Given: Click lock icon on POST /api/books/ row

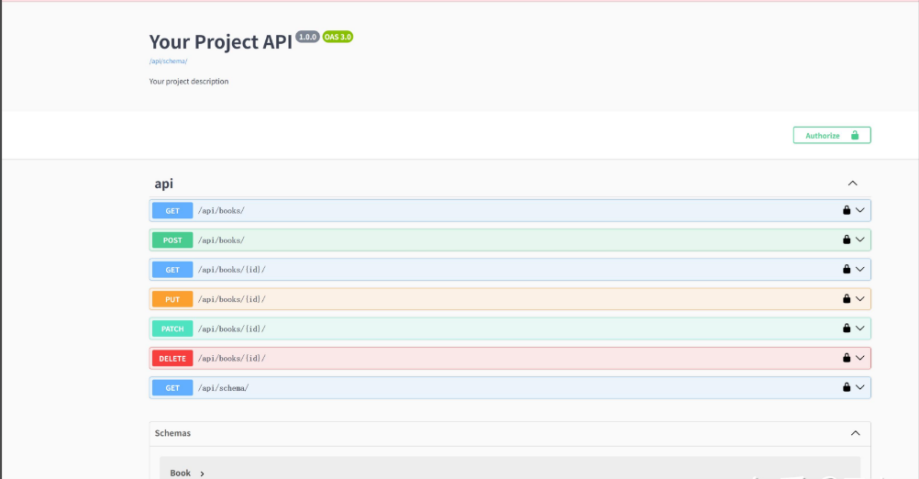Looking at the screenshot, I should coord(846,240).
